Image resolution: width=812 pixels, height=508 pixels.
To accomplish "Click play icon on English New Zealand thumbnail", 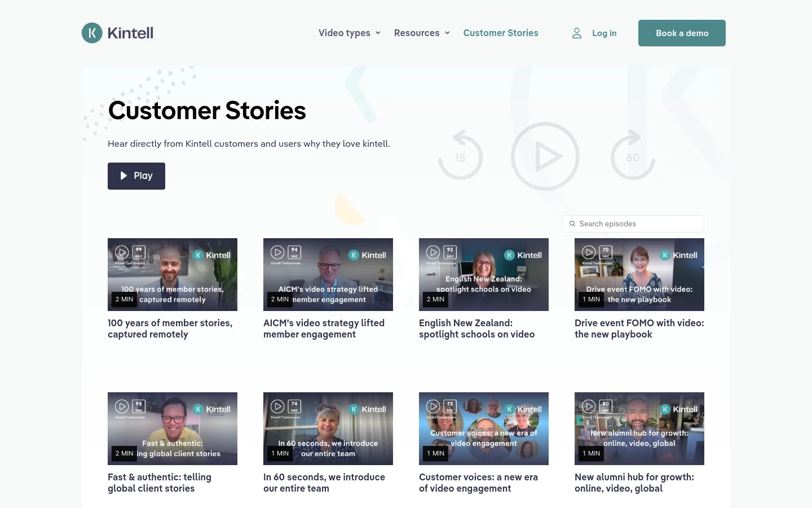I will click(433, 252).
